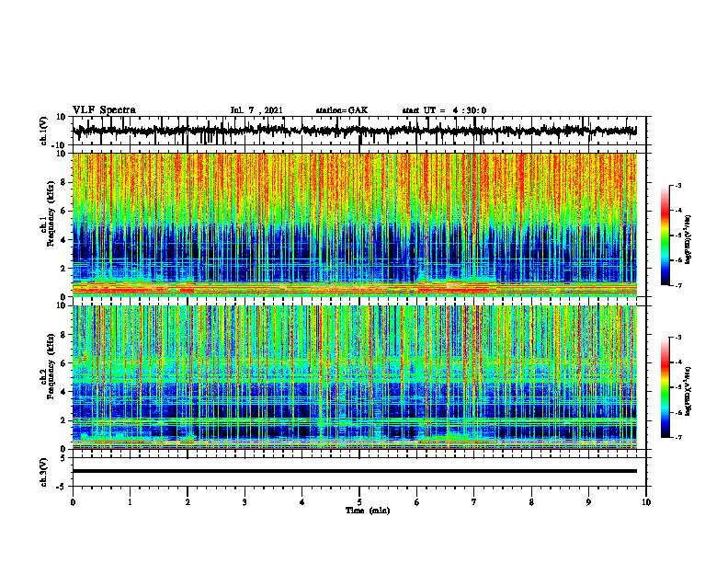Click the "4" kHz tick on ch.1 spectrogram axis
728x563 pixels.
point(64,240)
